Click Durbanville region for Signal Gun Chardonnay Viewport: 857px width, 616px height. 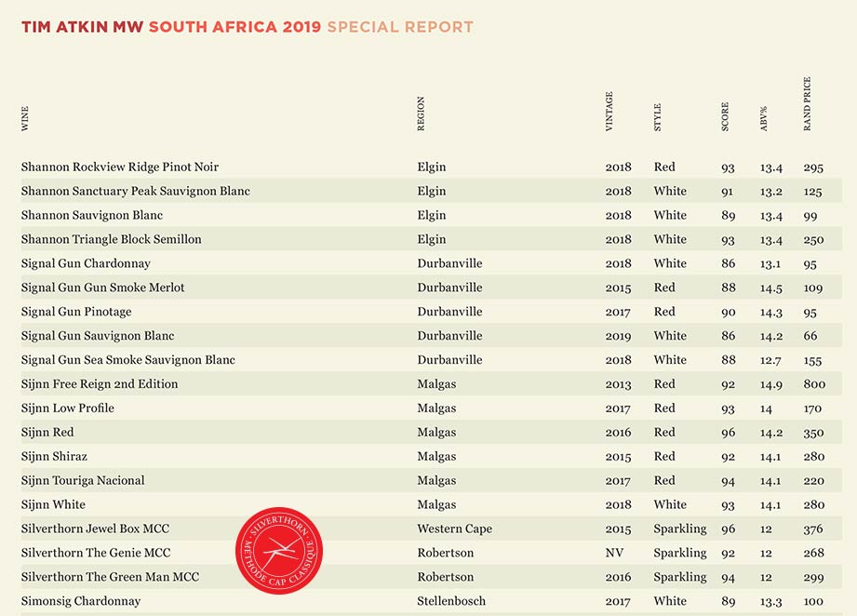pos(449,263)
